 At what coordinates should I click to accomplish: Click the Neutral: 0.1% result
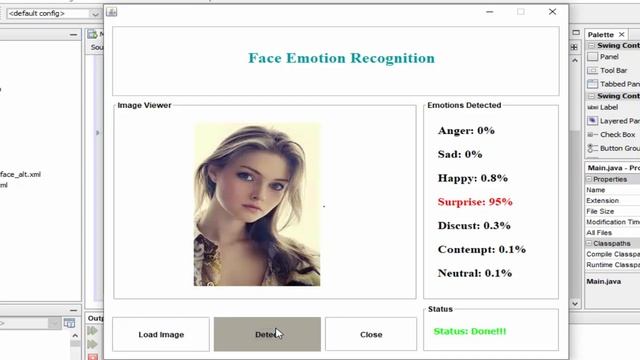(x=475, y=273)
